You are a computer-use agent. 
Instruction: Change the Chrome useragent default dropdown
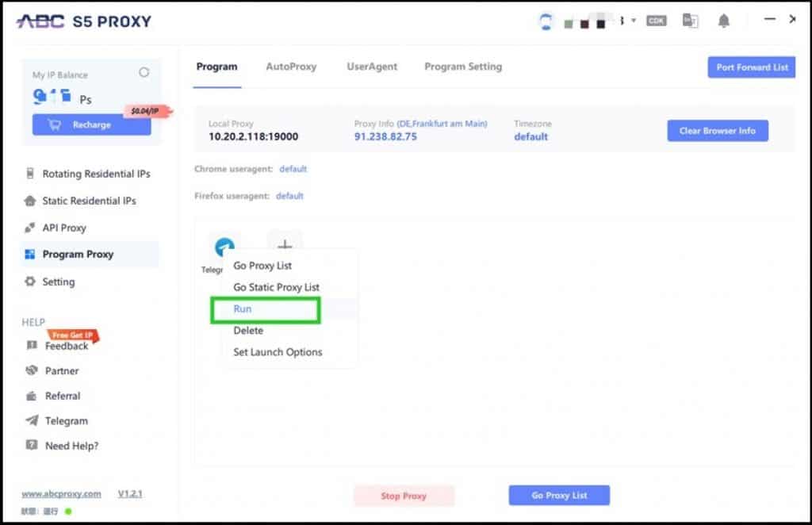click(x=293, y=169)
